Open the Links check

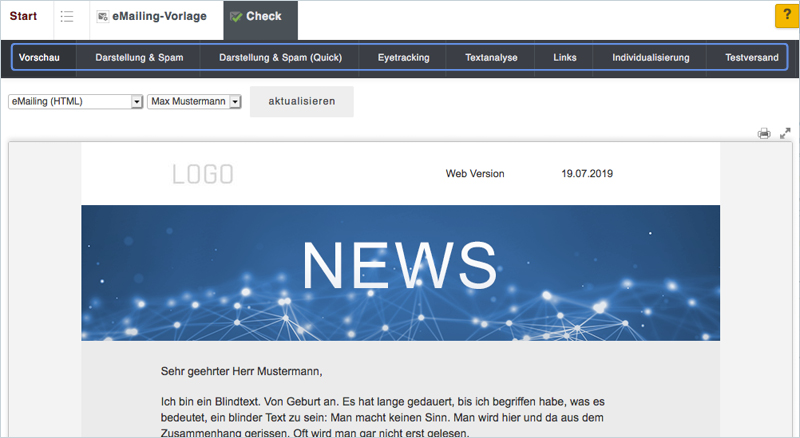pos(564,58)
